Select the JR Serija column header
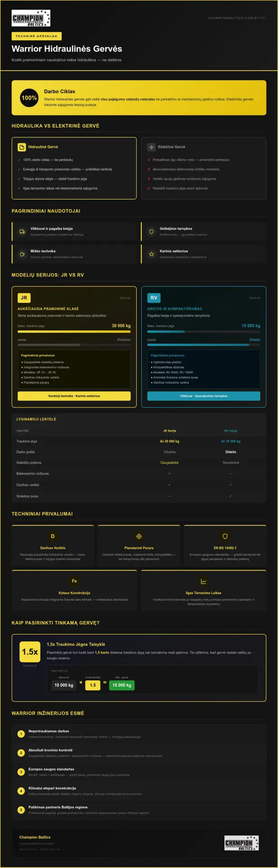Image resolution: width=278 pixels, height=868 pixels. pos(170,431)
